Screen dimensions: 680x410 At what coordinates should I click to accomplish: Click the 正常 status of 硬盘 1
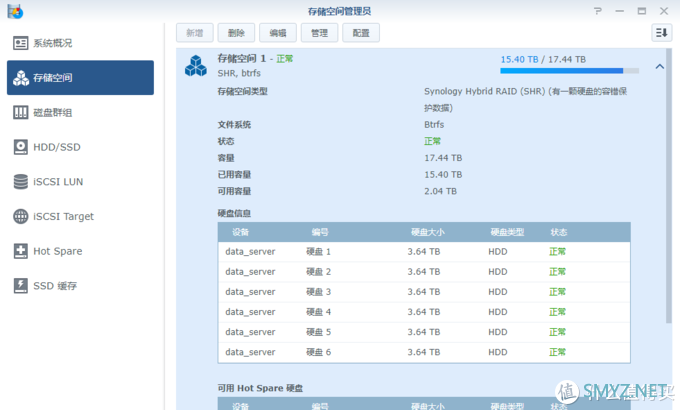coord(557,252)
